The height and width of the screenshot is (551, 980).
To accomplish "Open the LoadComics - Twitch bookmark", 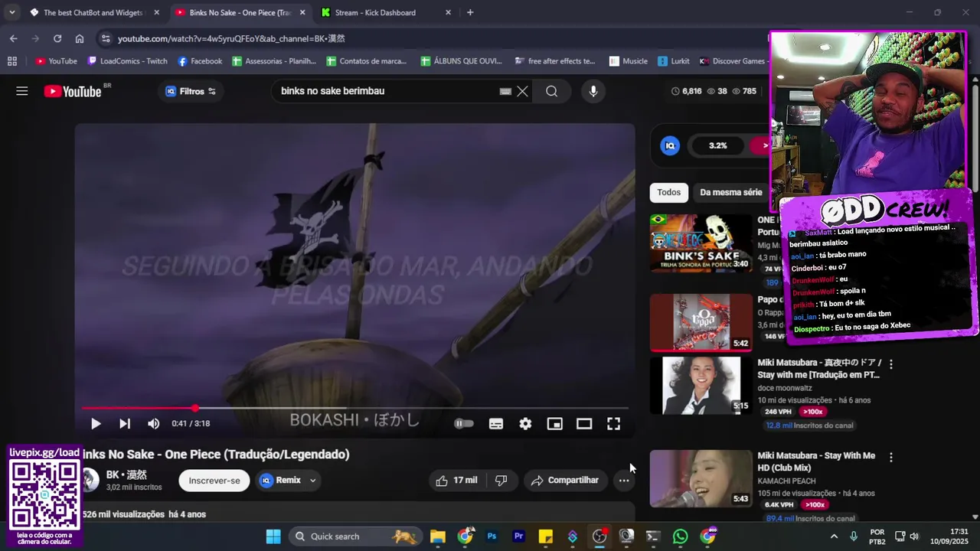I will click(x=127, y=61).
